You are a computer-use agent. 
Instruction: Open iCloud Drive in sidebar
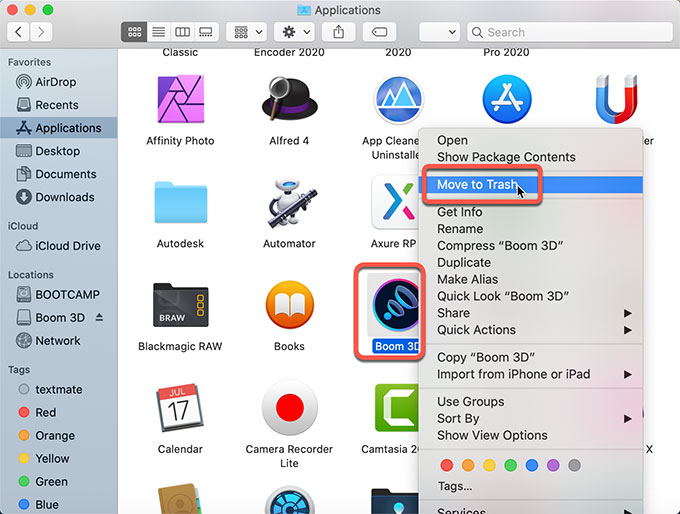[x=59, y=246]
